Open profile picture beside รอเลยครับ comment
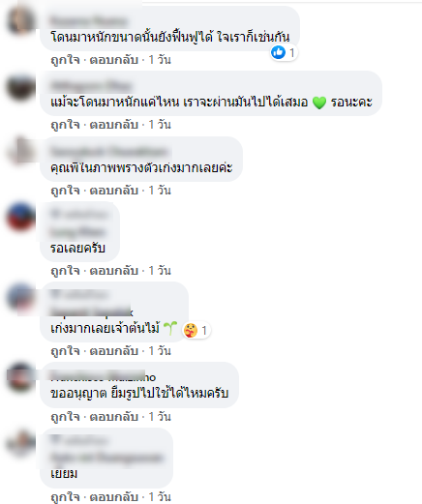422x504 pixels. click(x=20, y=217)
